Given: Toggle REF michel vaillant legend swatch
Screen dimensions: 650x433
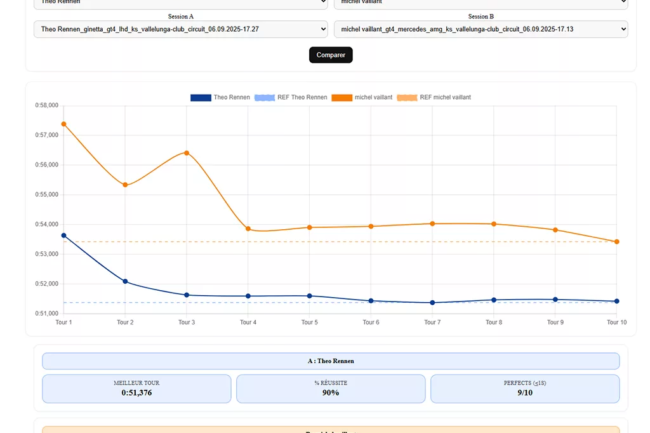Looking at the screenshot, I should [407, 97].
